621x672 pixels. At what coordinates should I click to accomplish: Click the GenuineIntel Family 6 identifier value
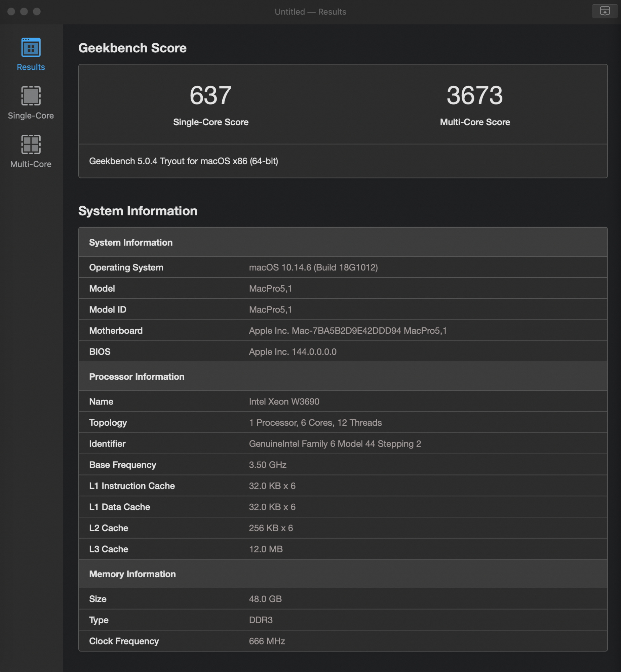tap(335, 444)
